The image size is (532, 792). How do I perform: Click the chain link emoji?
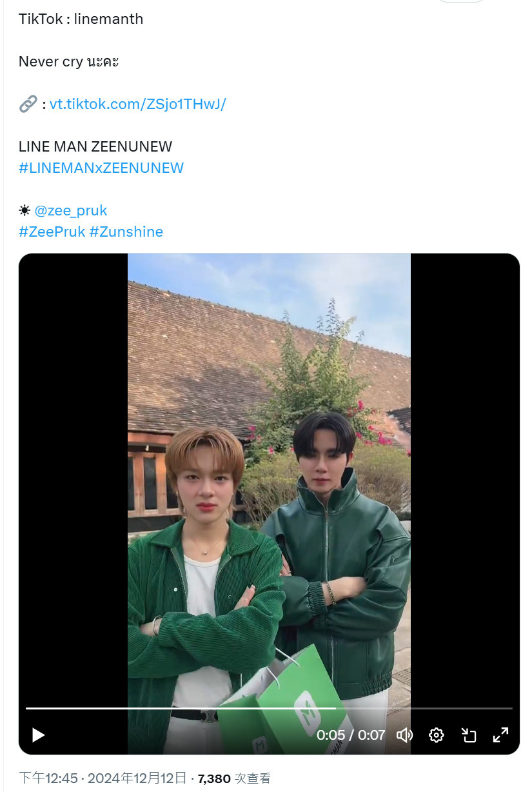tap(28, 104)
